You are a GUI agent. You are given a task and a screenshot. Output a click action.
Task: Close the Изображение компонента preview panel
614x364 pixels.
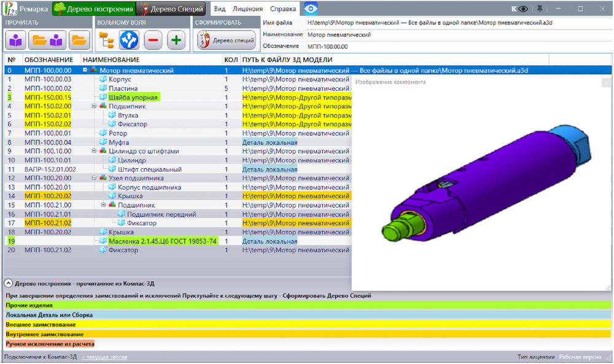point(606,83)
